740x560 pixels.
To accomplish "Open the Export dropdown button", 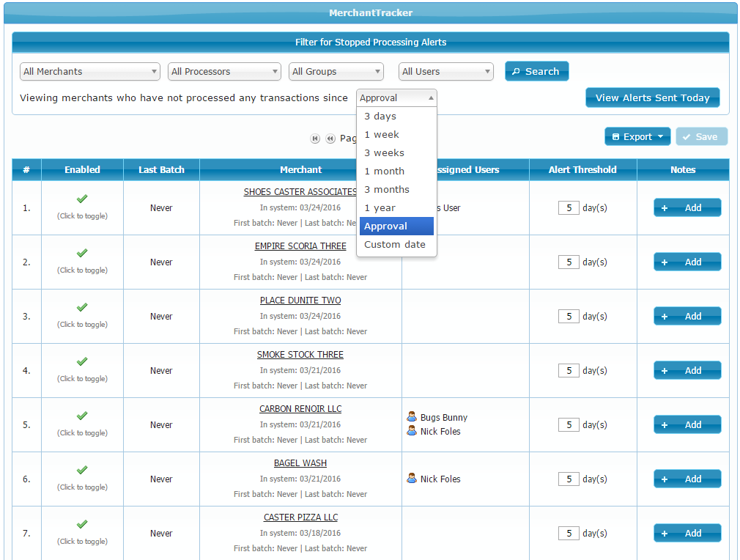I will [637, 137].
